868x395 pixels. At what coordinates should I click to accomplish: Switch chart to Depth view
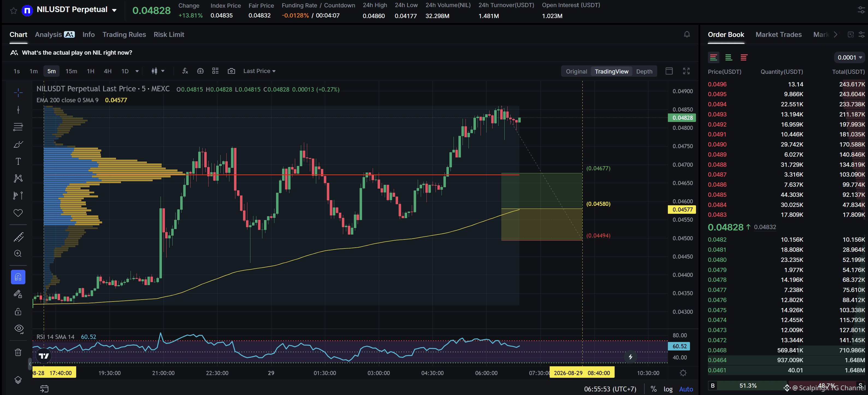(x=644, y=71)
